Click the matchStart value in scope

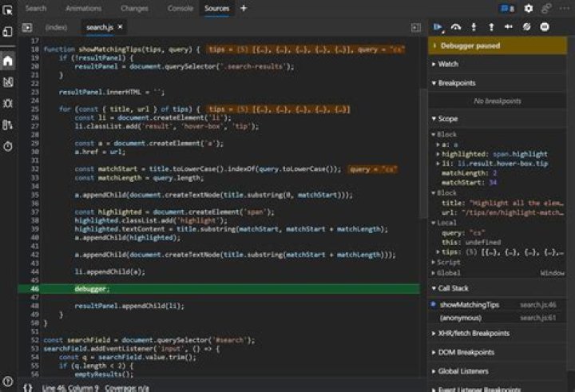click(494, 183)
